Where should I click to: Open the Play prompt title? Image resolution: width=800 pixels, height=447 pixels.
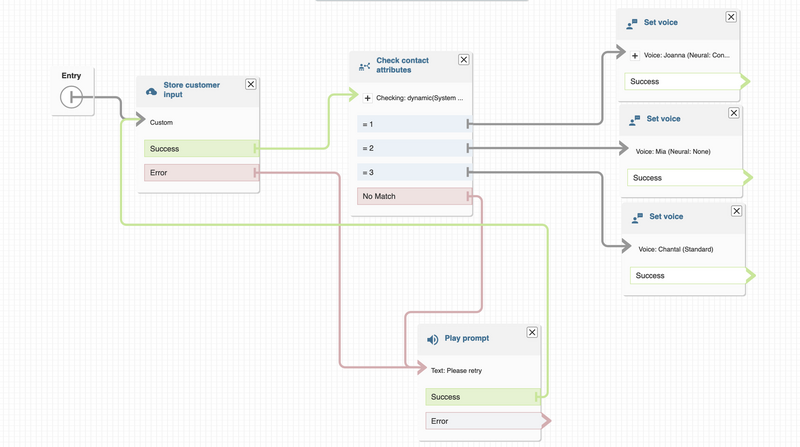(466, 338)
